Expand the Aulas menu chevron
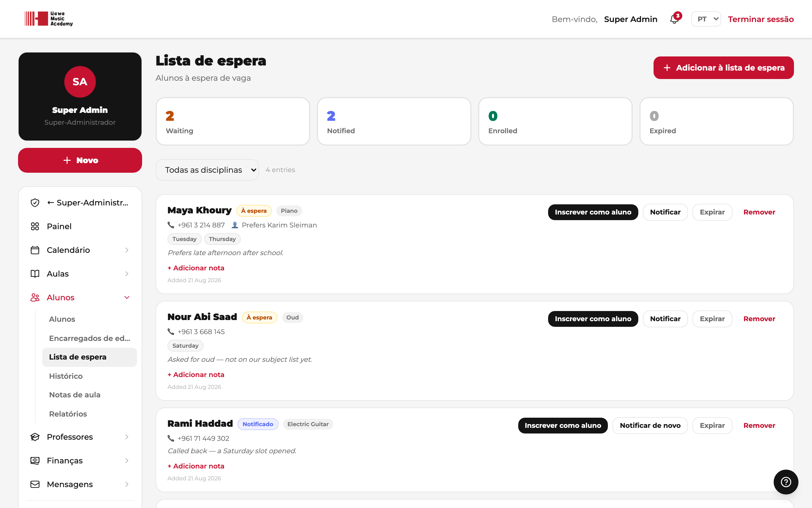The width and height of the screenshot is (812, 508). pos(127,274)
